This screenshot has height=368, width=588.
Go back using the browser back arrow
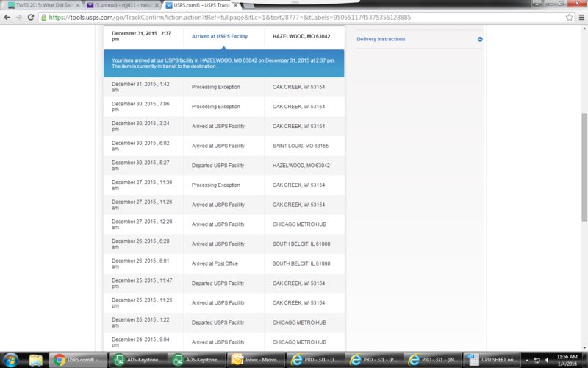(7, 17)
